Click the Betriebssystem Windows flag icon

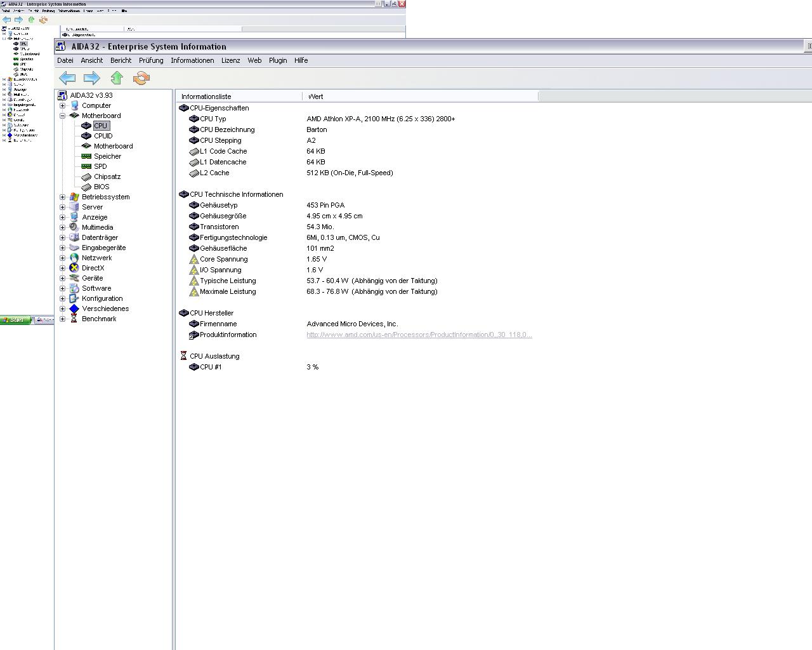(x=74, y=197)
